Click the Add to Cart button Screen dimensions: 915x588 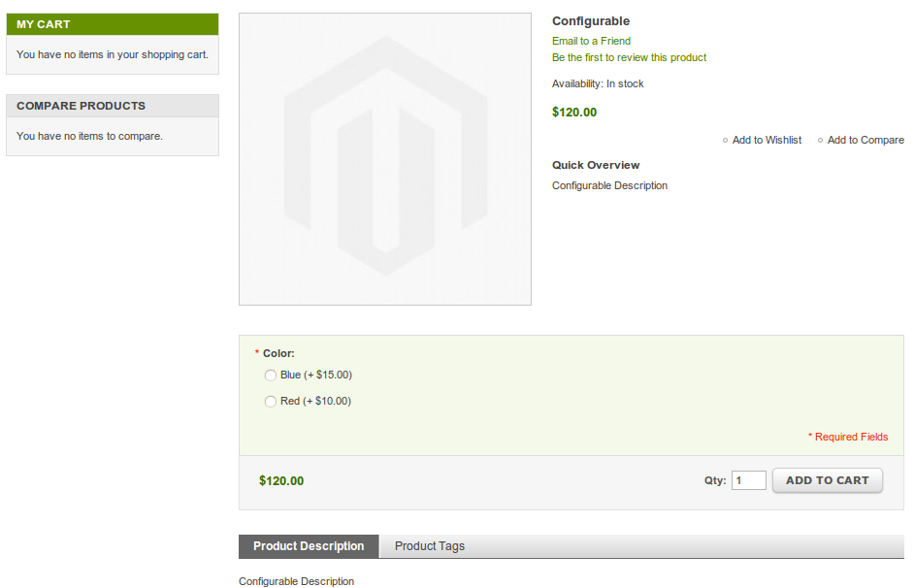(827, 480)
